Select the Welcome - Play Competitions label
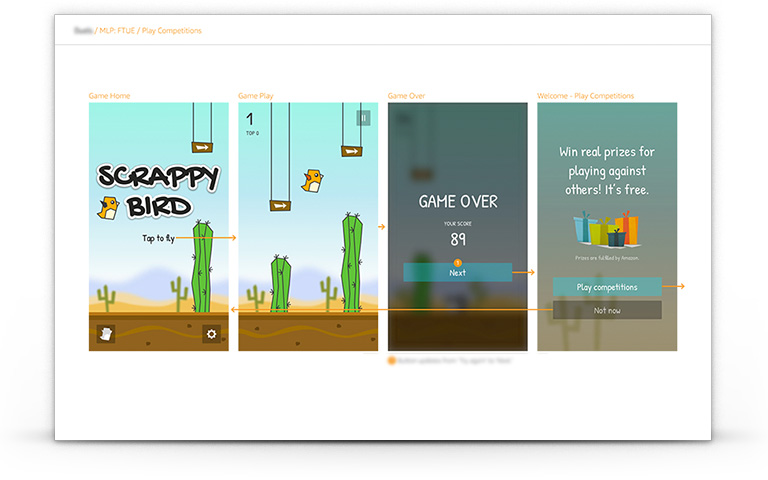Viewport: 768px width, 480px height. pos(585,96)
